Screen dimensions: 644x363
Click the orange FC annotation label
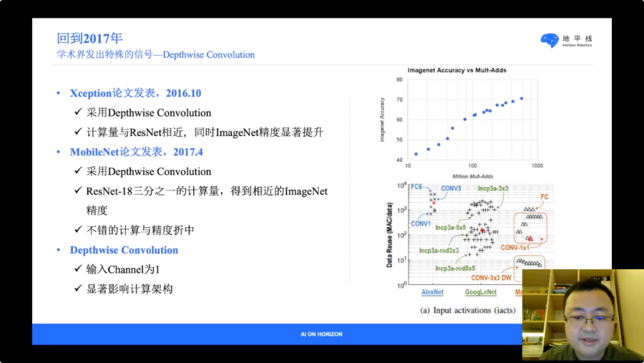[x=544, y=197]
